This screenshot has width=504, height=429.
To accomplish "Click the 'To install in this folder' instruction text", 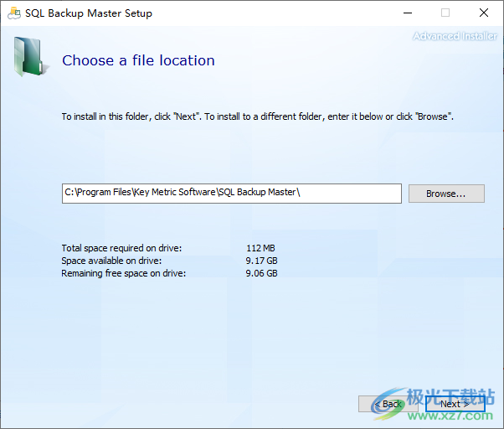I will 258,116.
